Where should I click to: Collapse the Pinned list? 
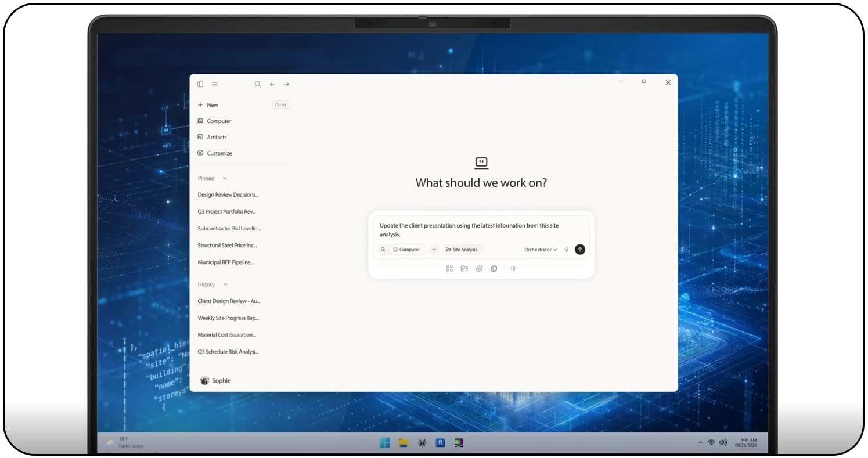225,178
